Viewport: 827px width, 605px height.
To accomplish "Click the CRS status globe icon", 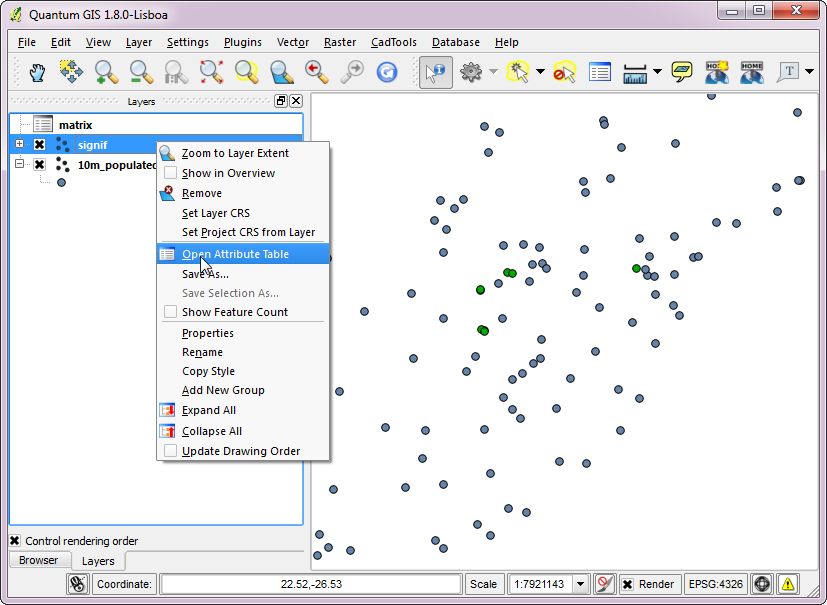I will [x=762, y=584].
